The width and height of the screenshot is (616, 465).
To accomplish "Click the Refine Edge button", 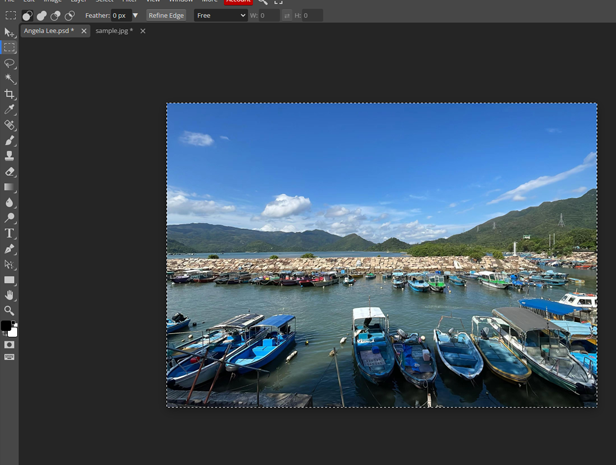I will 166,16.
